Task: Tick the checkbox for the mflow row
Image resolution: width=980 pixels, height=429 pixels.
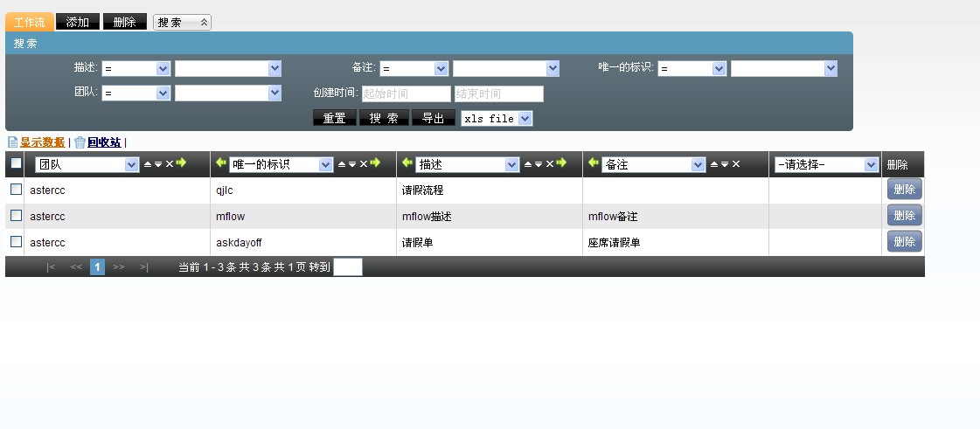Action: tap(16, 216)
